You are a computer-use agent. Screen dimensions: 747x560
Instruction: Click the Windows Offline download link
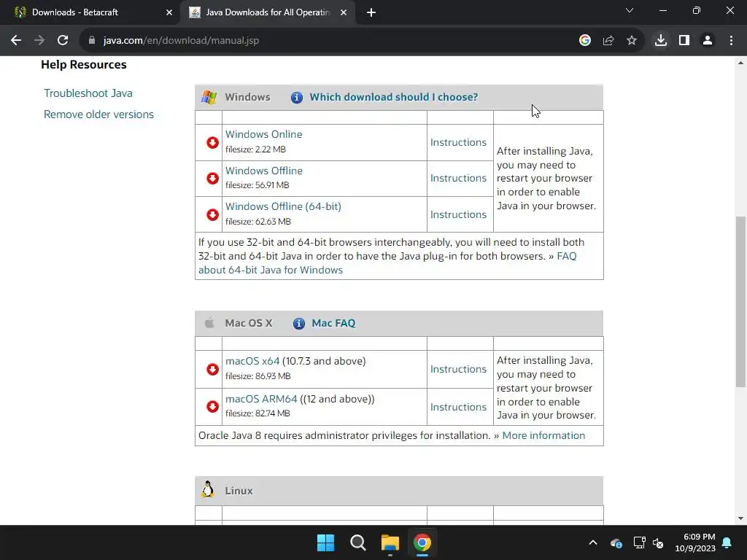click(263, 171)
